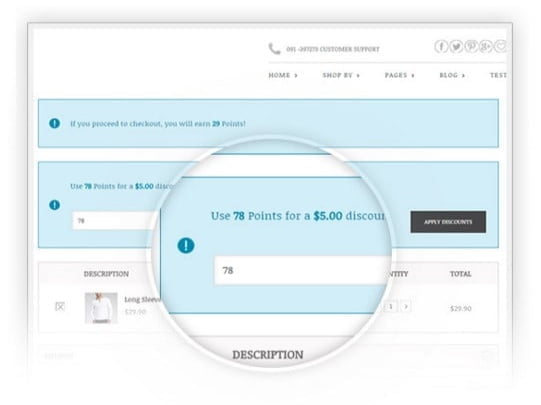Click info icon in magnified points box
The height and width of the screenshot is (405, 541).
pyautogui.click(x=186, y=245)
